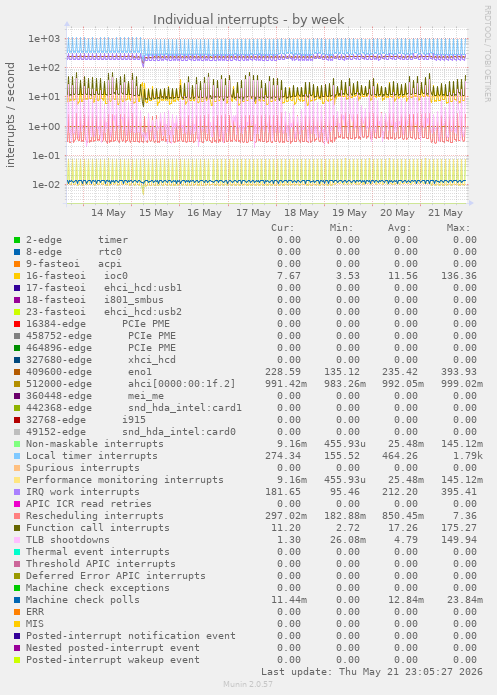
Task: Click the '409600-edge eno1' legend label
Action: point(89,372)
